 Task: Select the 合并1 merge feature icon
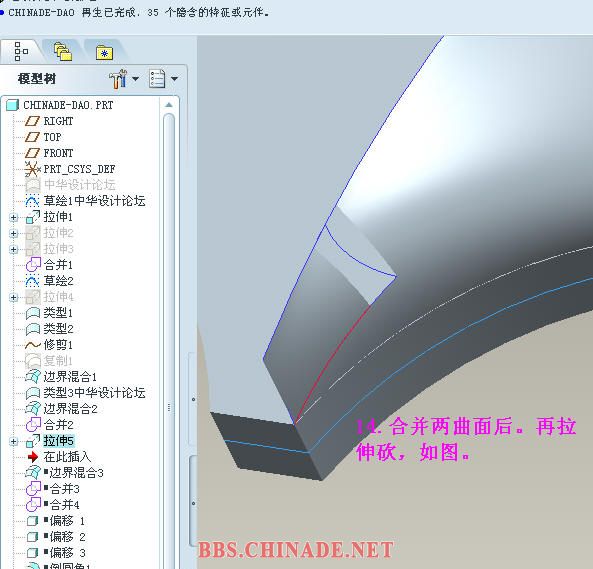[33, 264]
